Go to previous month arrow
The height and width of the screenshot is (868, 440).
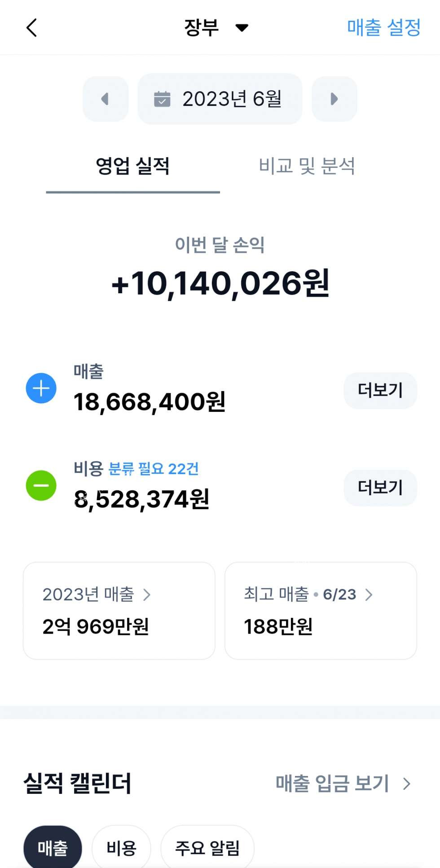pos(106,99)
